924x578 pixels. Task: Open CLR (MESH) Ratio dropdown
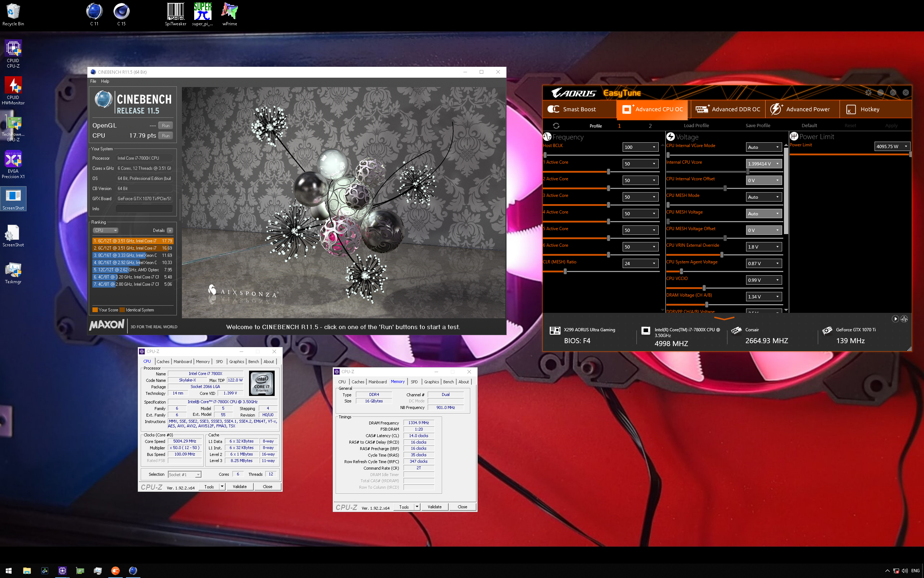(640, 263)
